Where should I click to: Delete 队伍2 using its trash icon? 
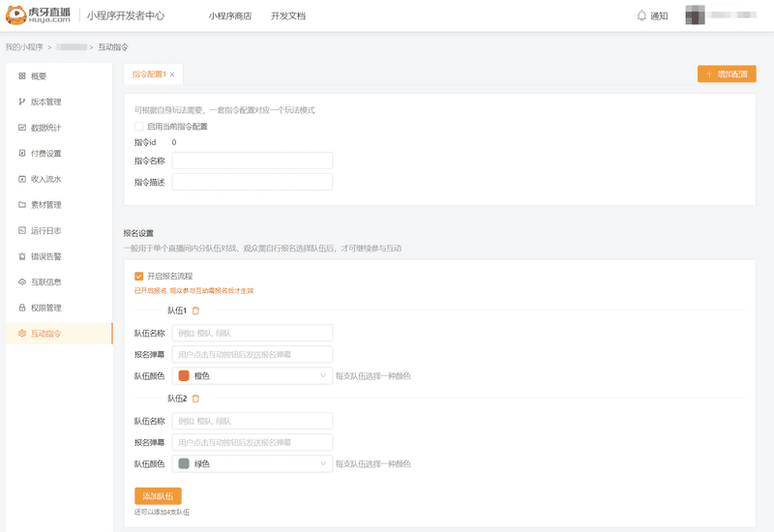[195, 399]
